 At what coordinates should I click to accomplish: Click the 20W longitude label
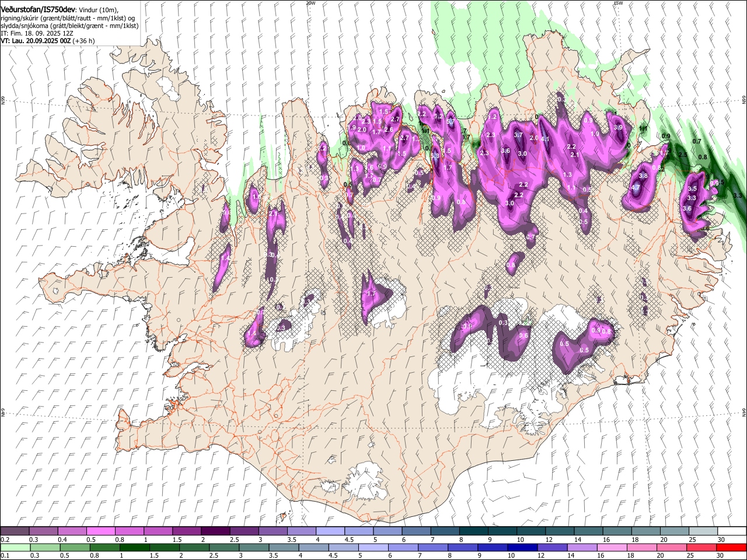[310, 3]
